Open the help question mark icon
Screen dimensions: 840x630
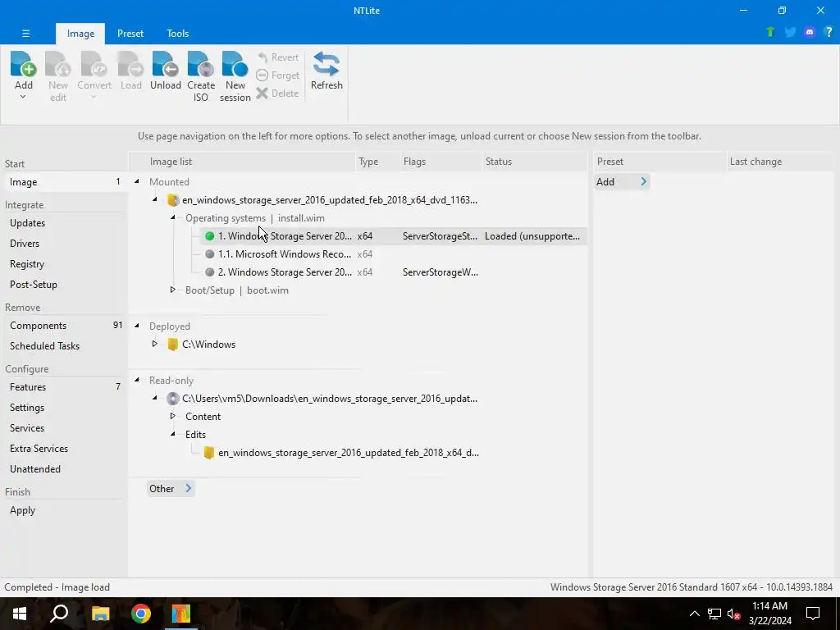tap(829, 32)
